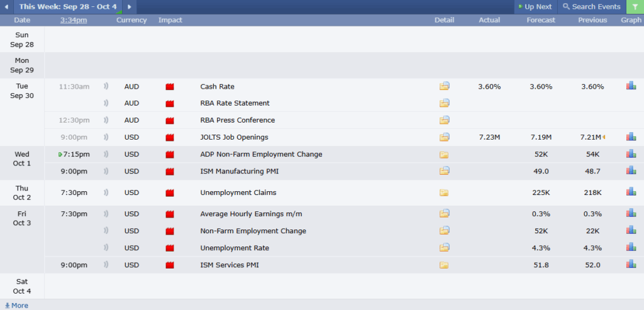
Task: Open detail folder for Unemployment Claims
Action: [x=445, y=192]
